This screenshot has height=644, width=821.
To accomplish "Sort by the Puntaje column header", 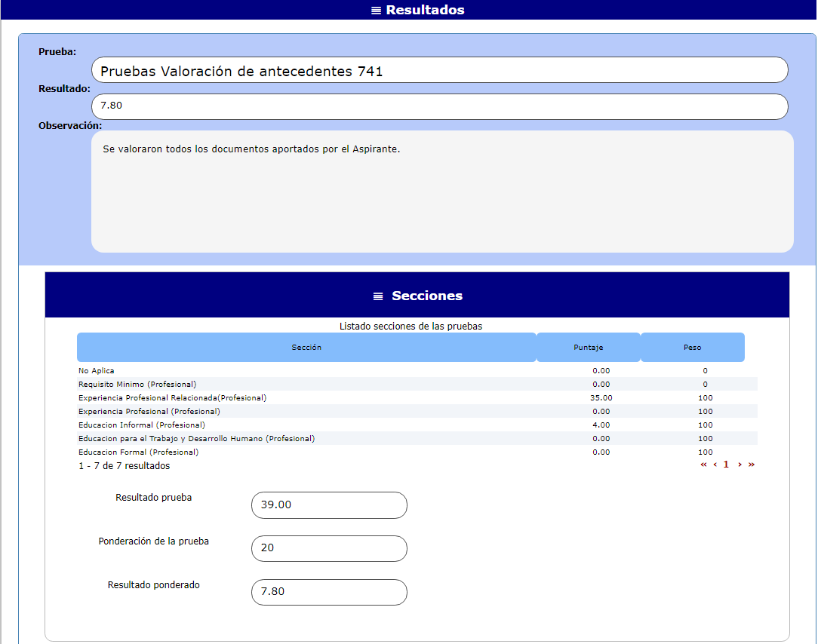I will tap(588, 348).
